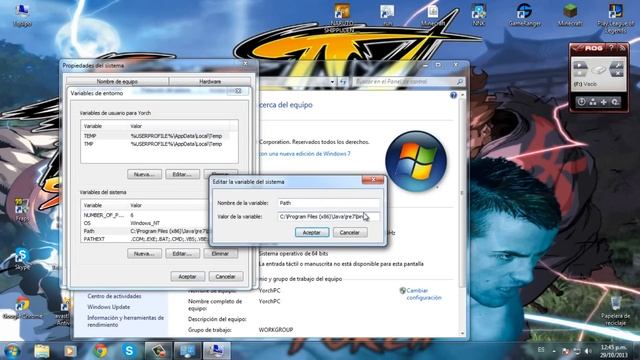Open the GameRanger desktop shortcut
The height and width of the screenshot is (360, 640).
pyautogui.click(x=524, y=15)
